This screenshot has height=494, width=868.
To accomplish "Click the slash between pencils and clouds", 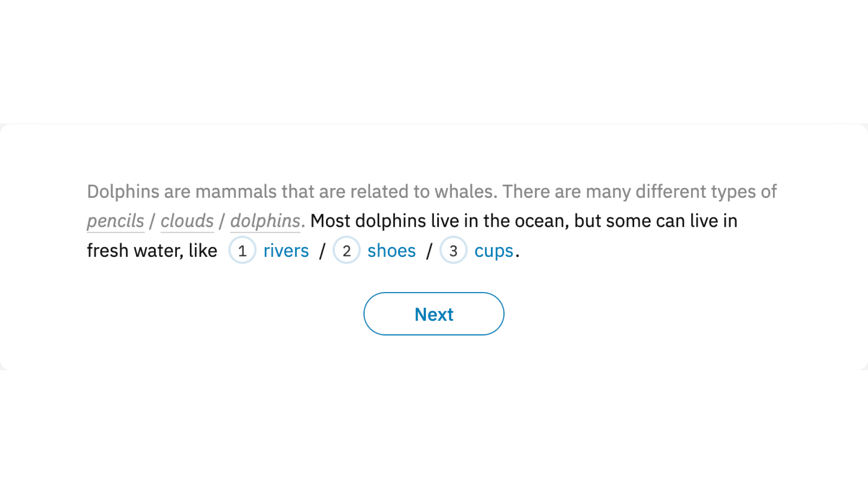I will (x=152, y=221).
